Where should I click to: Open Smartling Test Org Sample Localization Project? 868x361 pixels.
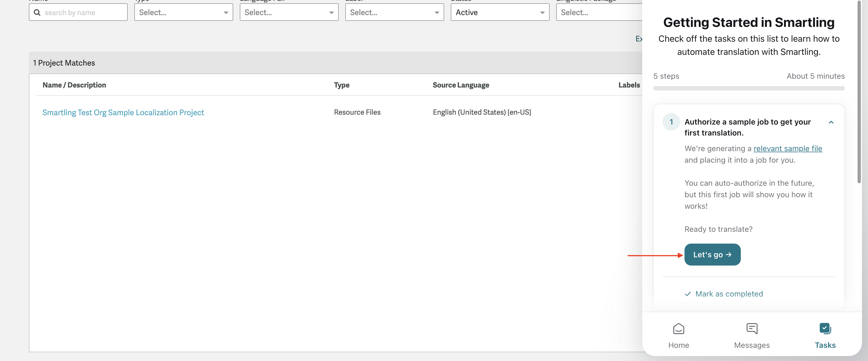point(123,112)
